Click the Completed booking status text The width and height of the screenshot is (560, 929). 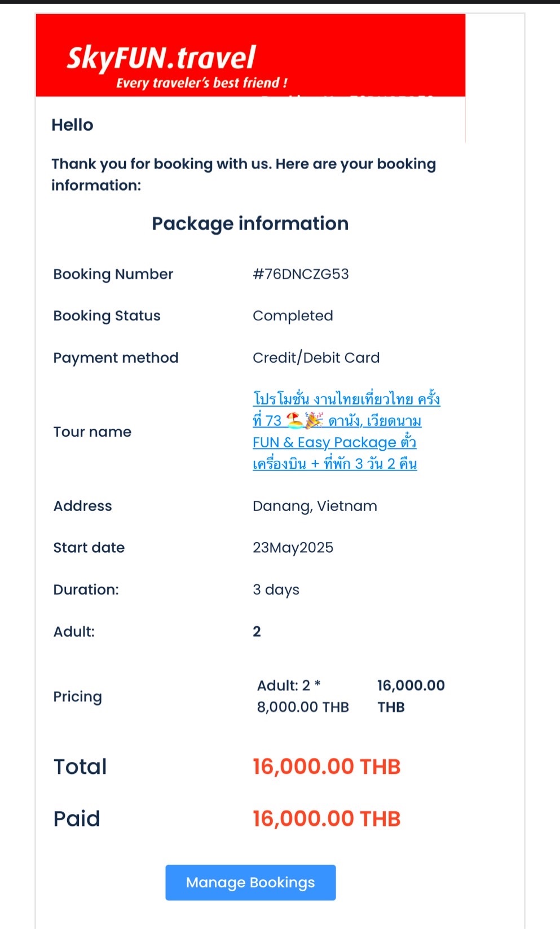point(293,316)
